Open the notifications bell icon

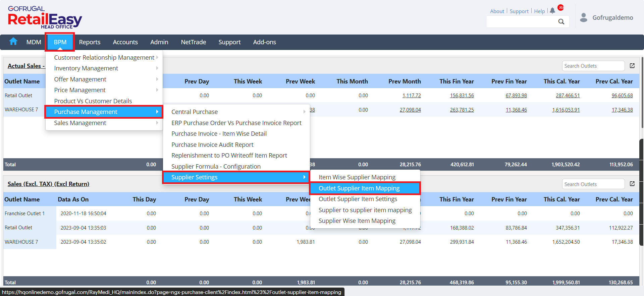coord(552,11)
